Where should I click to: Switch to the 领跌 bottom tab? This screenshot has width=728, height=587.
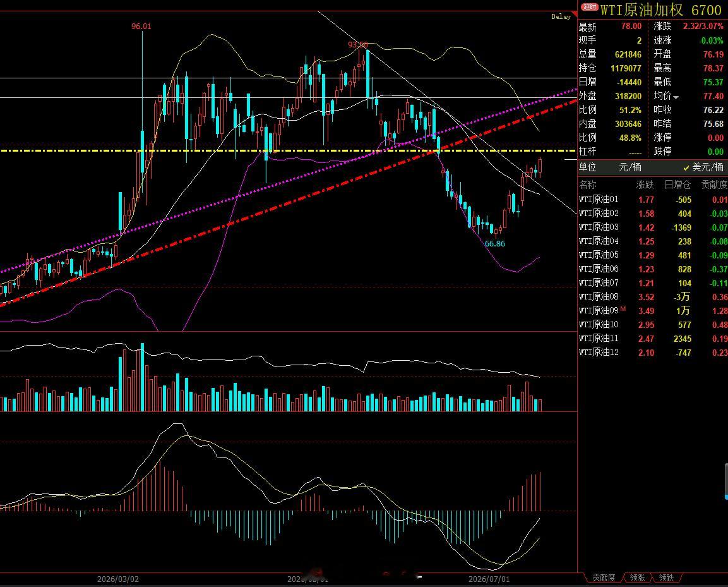[666, 578]
